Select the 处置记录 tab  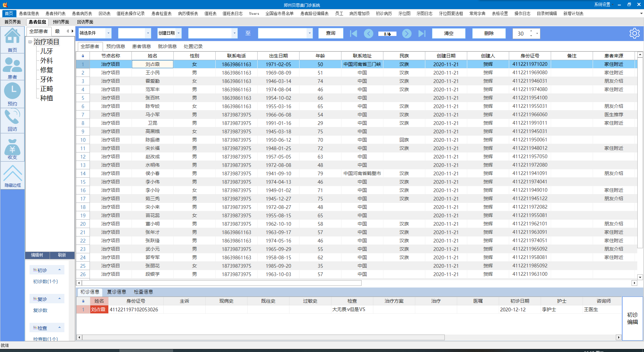coord(193,46)
